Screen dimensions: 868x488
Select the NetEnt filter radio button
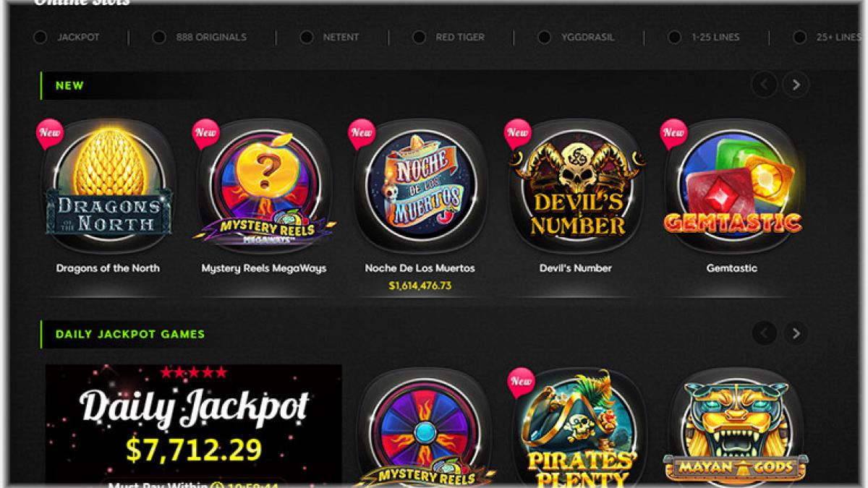pyautogui.click(x=307, y=37)
